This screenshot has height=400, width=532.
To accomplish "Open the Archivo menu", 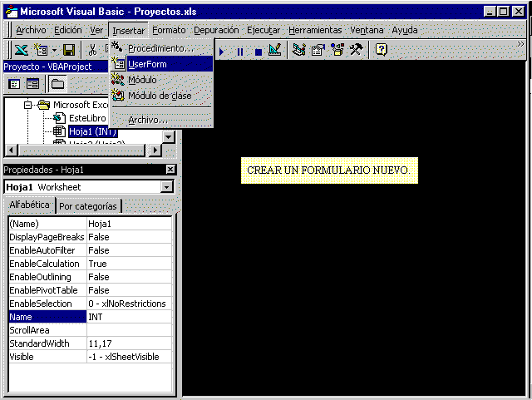I will 31,30.
